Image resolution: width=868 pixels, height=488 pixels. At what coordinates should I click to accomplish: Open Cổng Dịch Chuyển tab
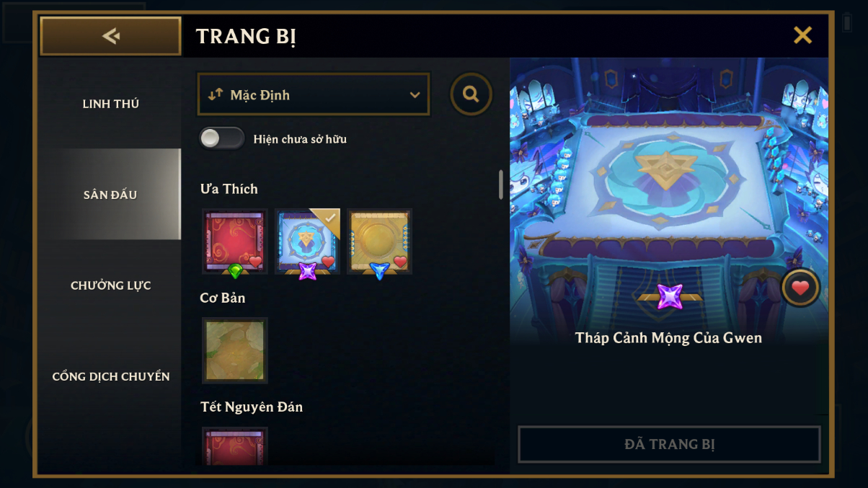click(110, 376)
